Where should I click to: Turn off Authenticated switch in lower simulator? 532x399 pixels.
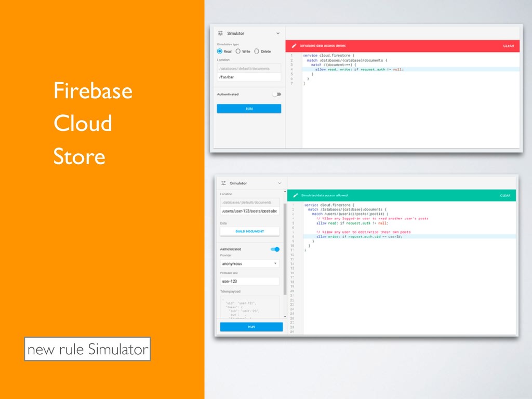[x=275, y=249]
